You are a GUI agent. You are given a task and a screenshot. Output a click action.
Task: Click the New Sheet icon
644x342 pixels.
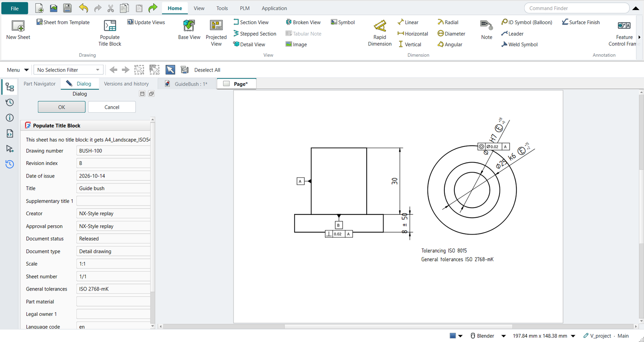coord(18,26)
